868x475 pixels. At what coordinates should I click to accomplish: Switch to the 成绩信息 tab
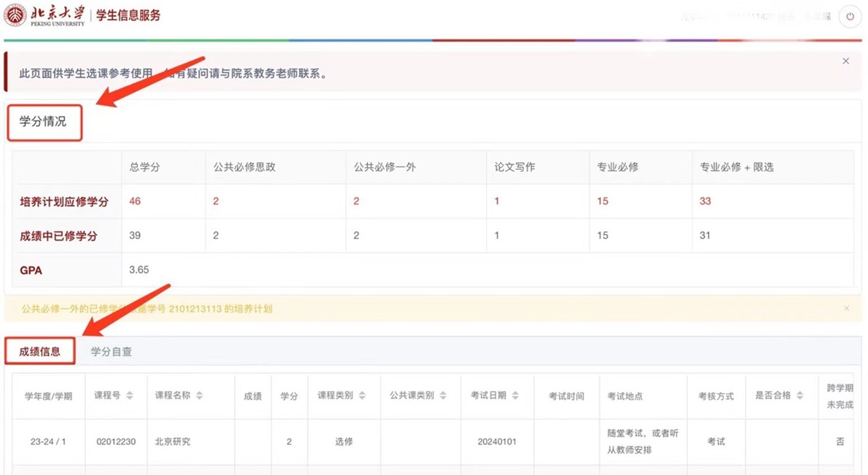[40, 352]
